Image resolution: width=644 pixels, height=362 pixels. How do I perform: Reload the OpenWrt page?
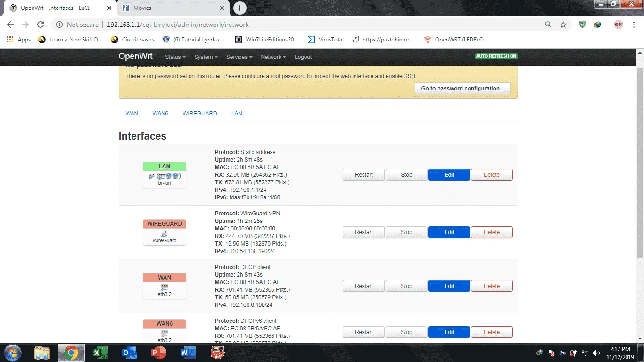pyautogui.click(x=41, y=25)
